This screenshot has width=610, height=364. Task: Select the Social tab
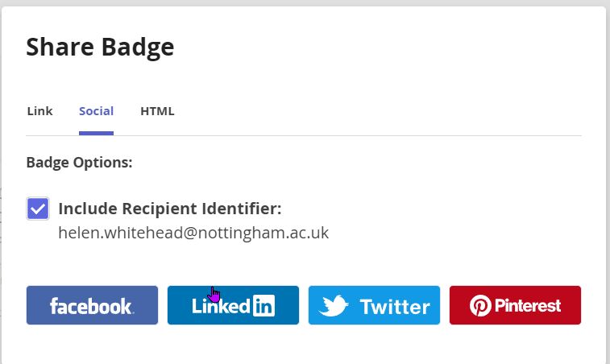(x=96, y=111)
